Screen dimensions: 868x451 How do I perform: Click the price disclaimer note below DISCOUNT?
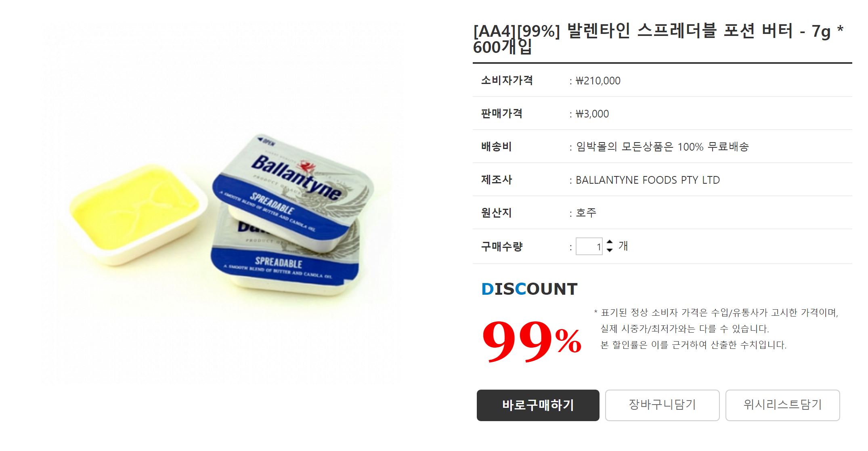click(x=716, y=329)
